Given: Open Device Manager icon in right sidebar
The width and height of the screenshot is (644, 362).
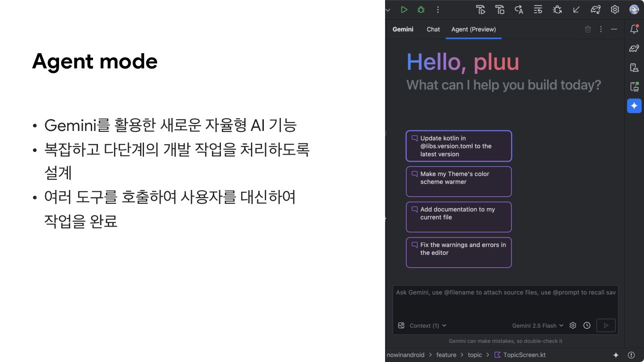Looking at the screenshot, I should point(634,67).
